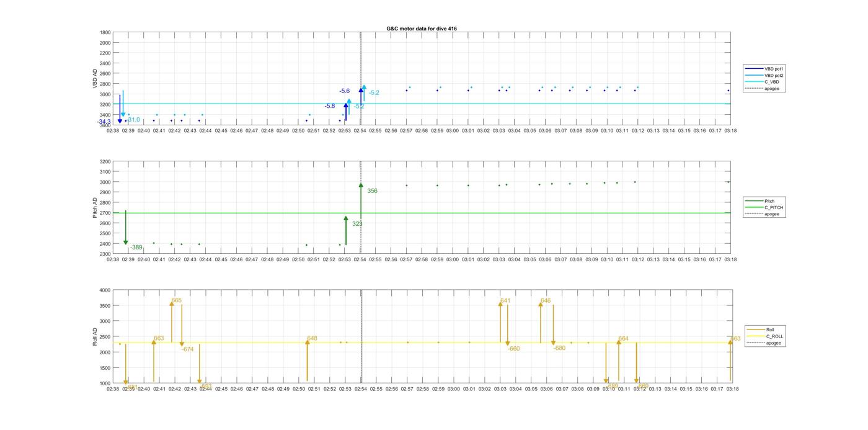Click '03:00' on the Pitch plot x-axis

pos(453,259)
